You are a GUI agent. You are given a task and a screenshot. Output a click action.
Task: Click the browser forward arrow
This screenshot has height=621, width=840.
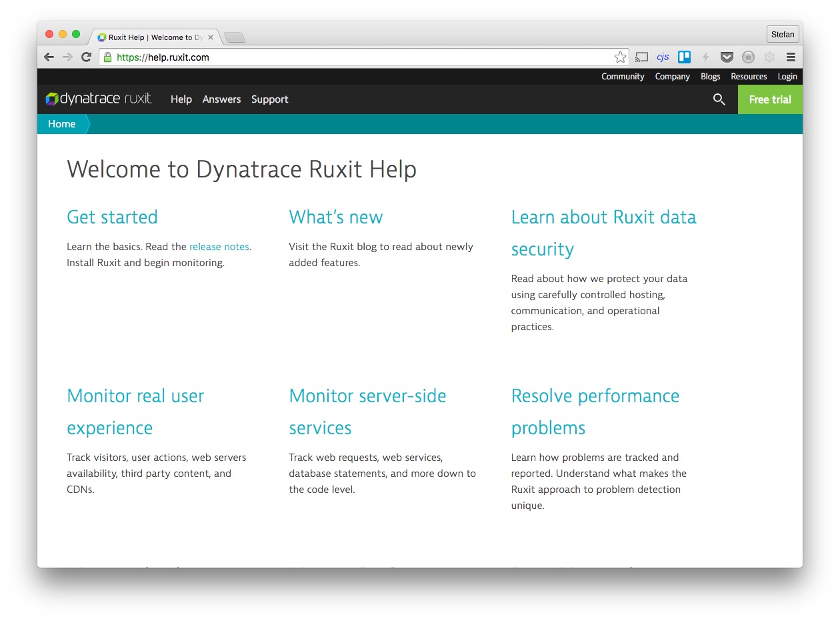[67, 57]
